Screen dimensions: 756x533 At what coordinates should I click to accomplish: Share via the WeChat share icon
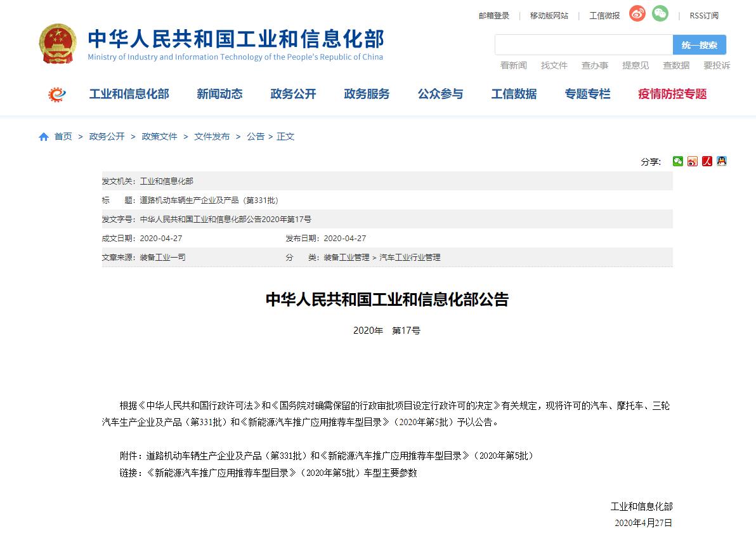point(678,161)
